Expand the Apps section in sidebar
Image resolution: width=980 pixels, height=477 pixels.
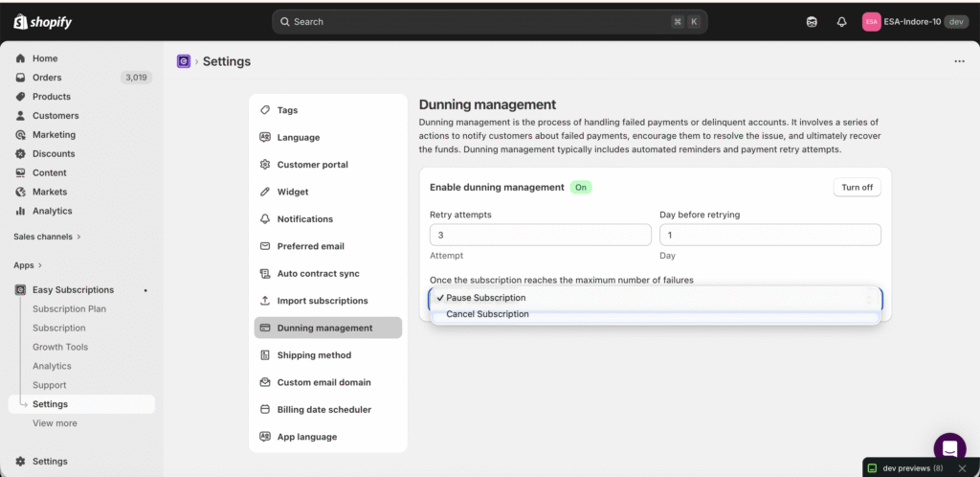[28, 265]
